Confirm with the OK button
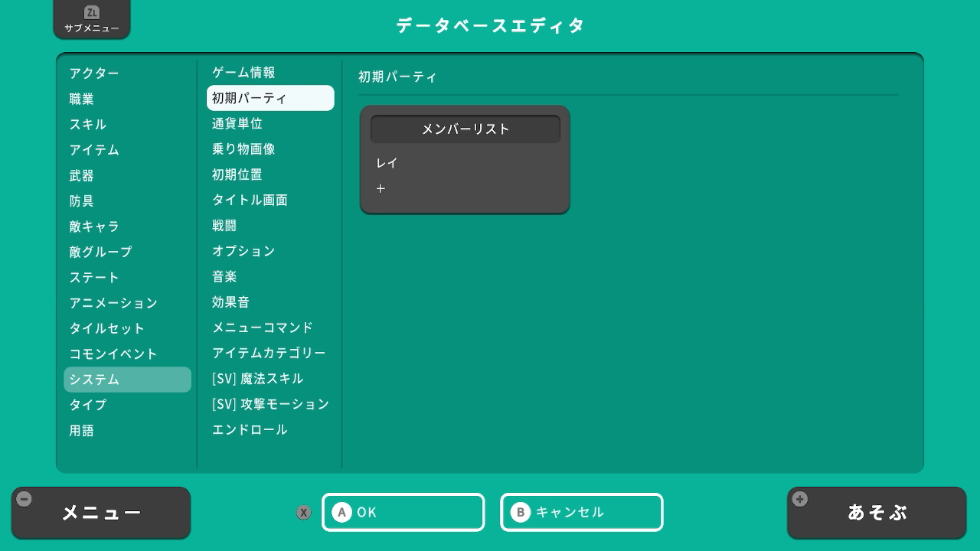The width and height of the screenshot is (980, 551). [x=403, y=512]
